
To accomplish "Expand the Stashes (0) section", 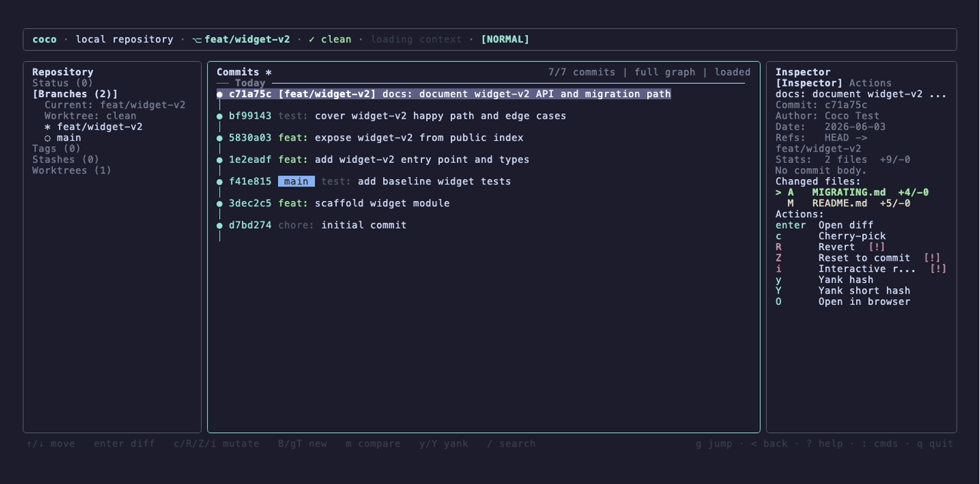I will point(66,160).
